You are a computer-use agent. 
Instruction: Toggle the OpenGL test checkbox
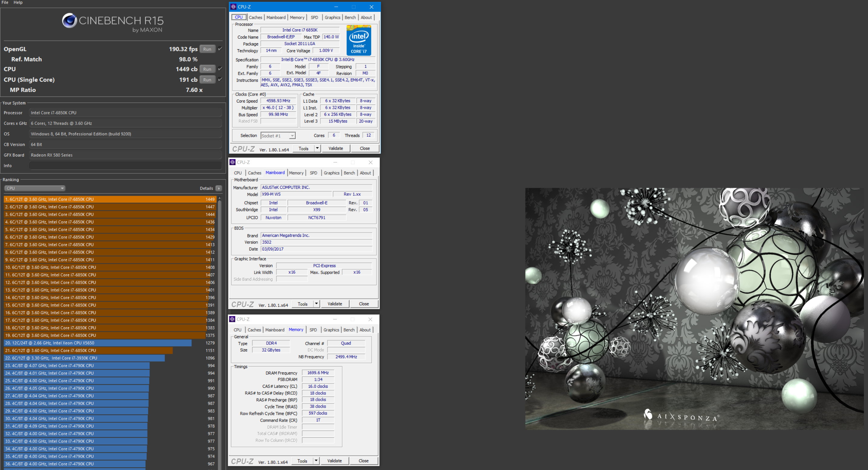click(x=220, y=49)
